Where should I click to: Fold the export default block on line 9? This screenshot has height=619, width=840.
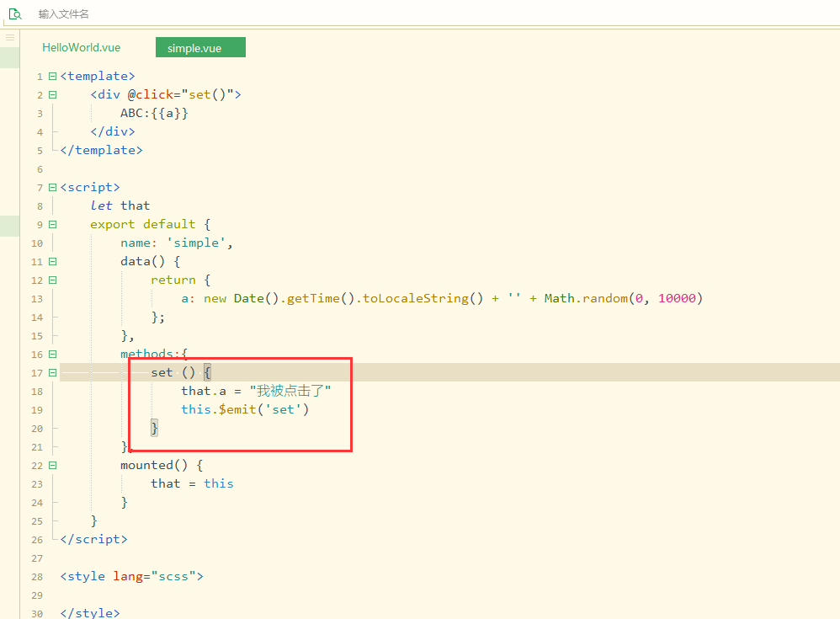52,225
